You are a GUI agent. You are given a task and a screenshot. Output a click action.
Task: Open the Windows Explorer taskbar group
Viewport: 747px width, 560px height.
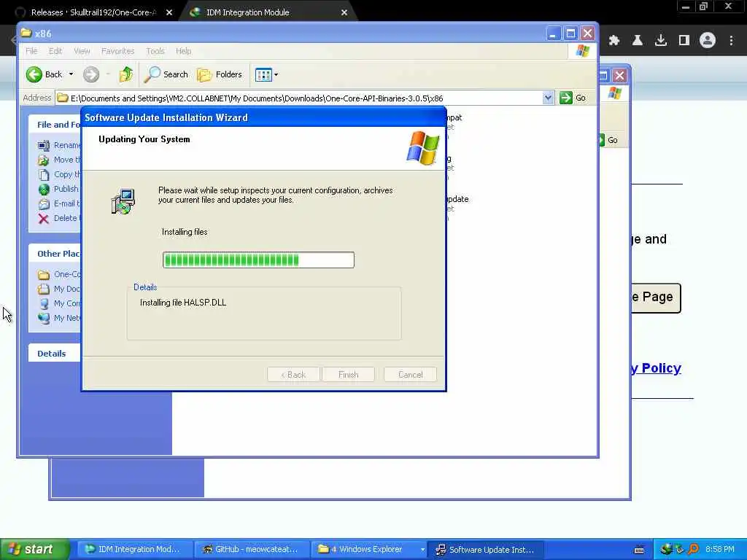[370, 550]
